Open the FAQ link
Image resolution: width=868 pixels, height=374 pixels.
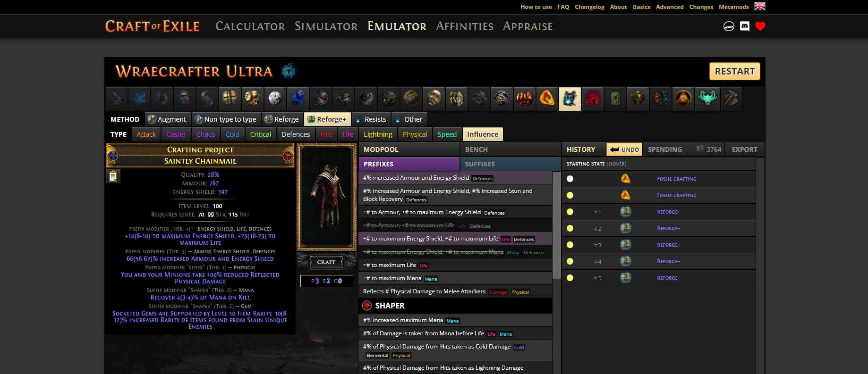[563, 7]
